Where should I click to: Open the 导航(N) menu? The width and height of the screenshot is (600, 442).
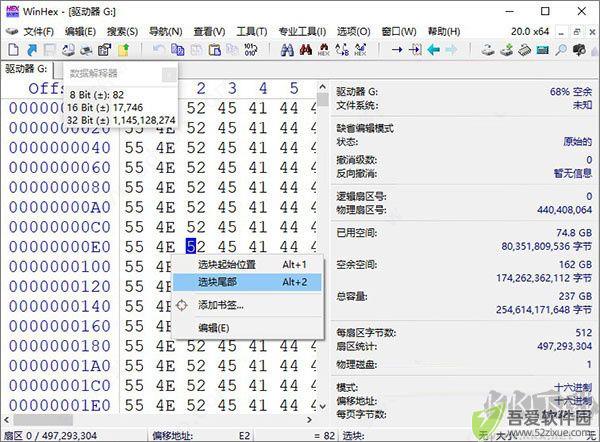[x=166, y=31]
